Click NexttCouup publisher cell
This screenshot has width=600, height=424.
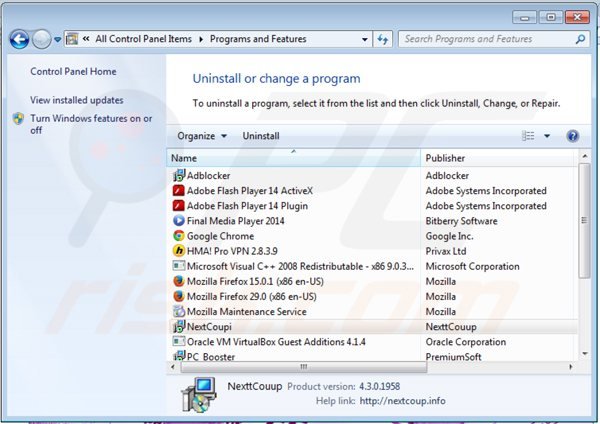coord(451,326)
